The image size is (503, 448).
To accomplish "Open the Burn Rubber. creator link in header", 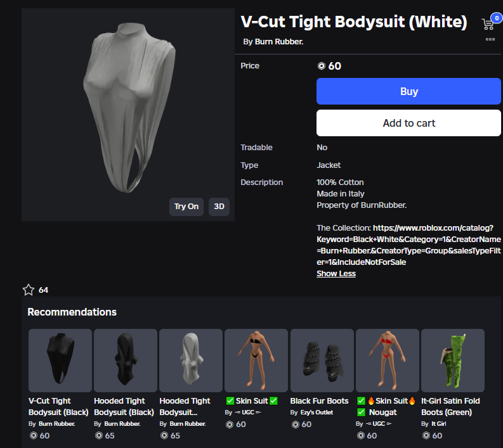I will tap(278, 42).
